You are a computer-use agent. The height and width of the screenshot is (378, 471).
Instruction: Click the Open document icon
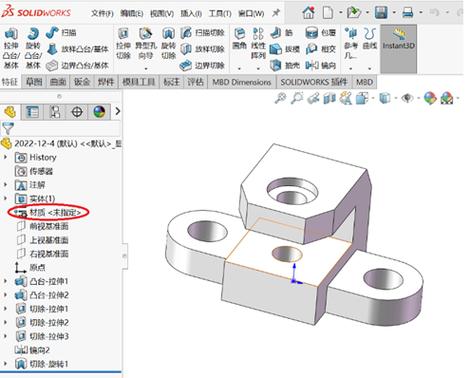coord(354,13)
